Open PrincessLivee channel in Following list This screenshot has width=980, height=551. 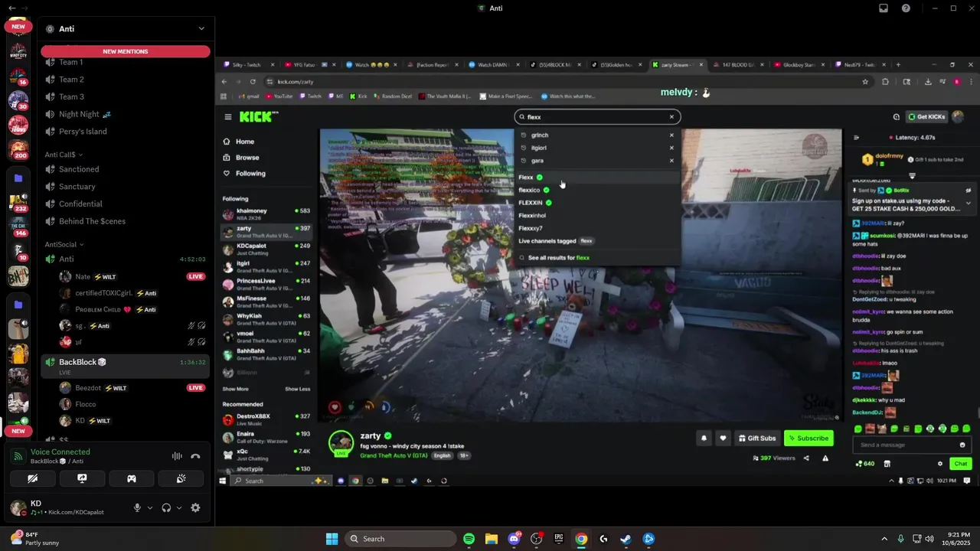click(x=266, y=284)
